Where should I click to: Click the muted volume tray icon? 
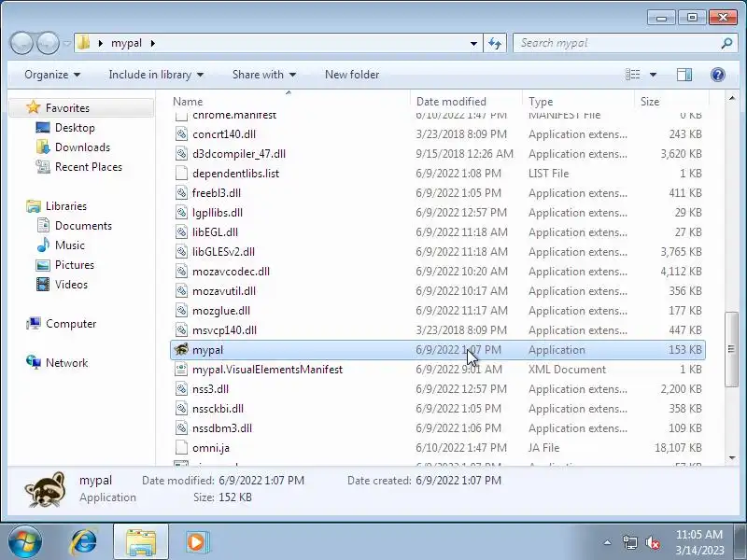click(x=652, y=542)
